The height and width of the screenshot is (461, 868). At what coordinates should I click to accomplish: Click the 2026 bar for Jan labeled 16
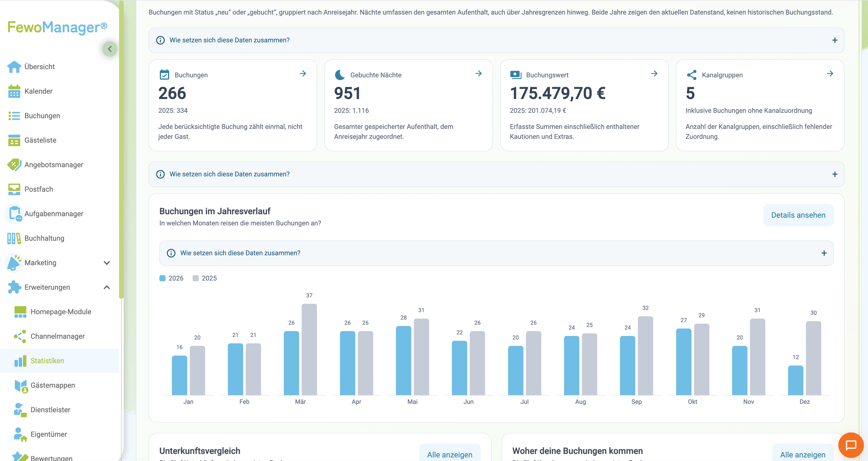pos(179,375)
